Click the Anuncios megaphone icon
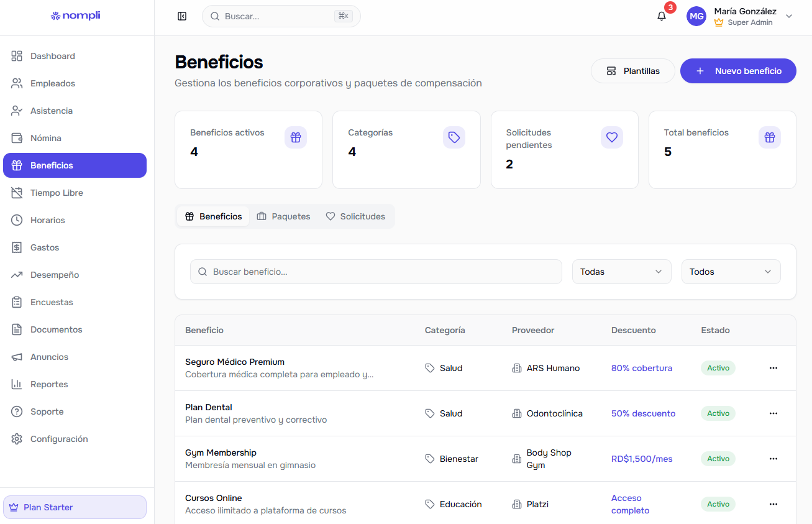812x524 pixels. click(17, 357)
